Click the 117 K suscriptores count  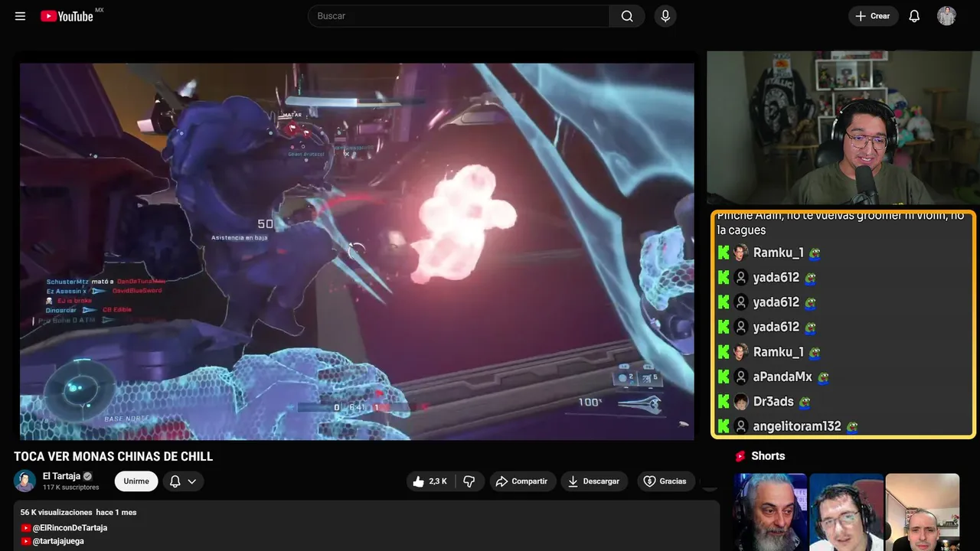(x=71, y=487)
